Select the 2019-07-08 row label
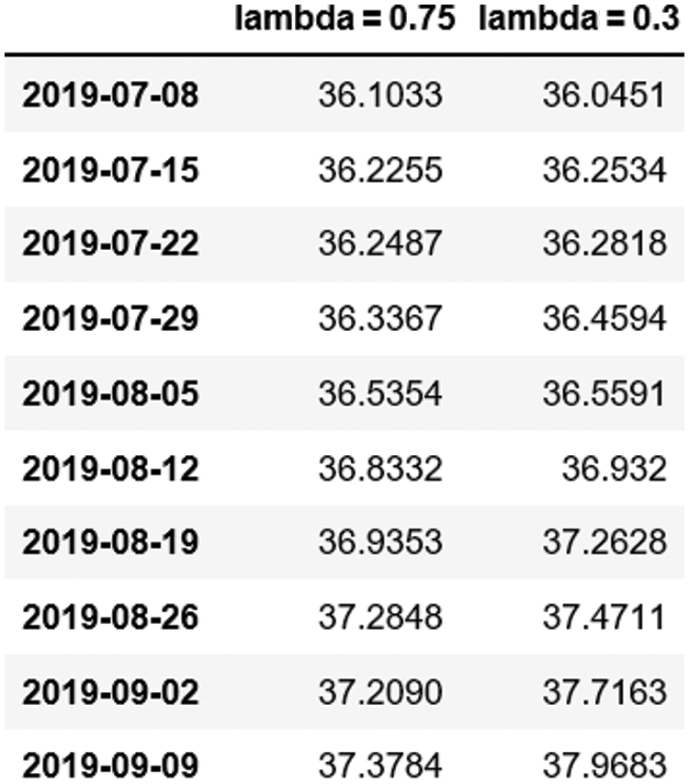689x784 pixels. [x=110, y=95]
